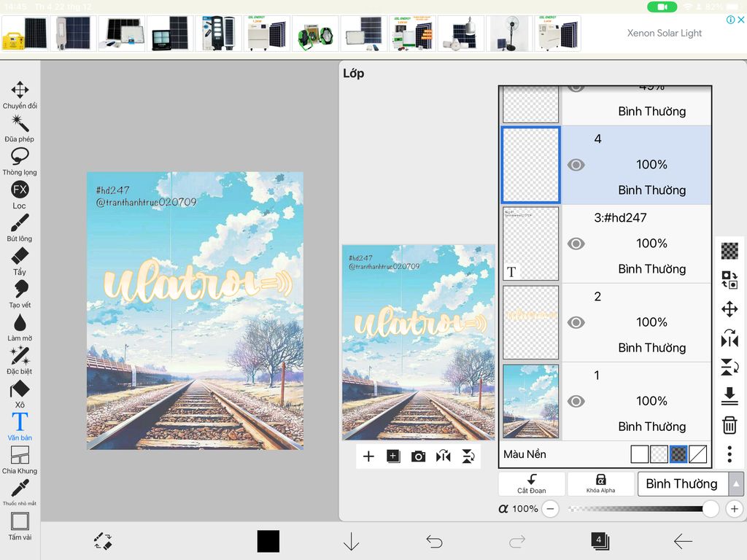This screenshot has width=747, height=560.
Task: Tap the brush-eraser swap icon in bottom bar
Action: tap(102, 542)
